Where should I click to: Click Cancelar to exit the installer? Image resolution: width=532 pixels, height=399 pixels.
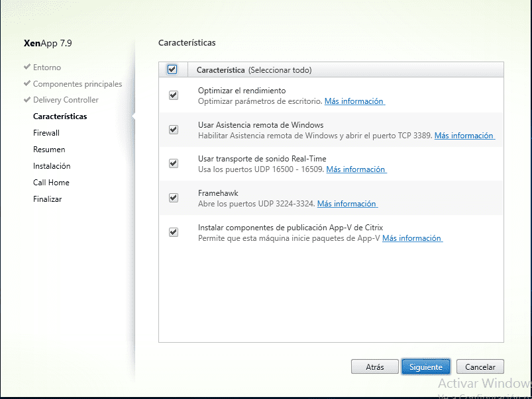click(x=480, y=367)
